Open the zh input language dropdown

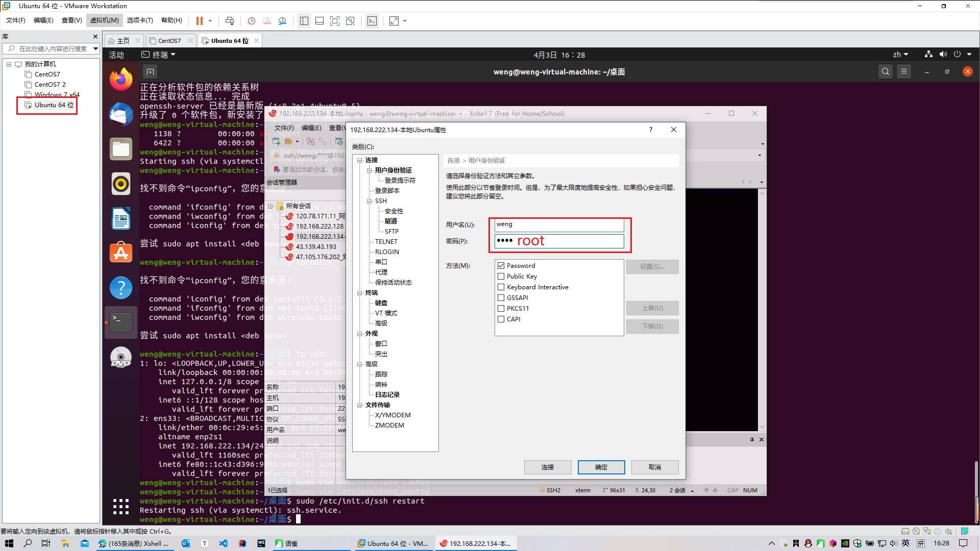(x=900, y=55)
